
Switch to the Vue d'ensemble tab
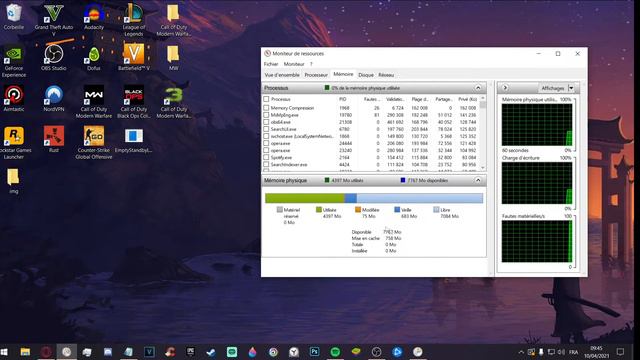click(x=282, y=75)
